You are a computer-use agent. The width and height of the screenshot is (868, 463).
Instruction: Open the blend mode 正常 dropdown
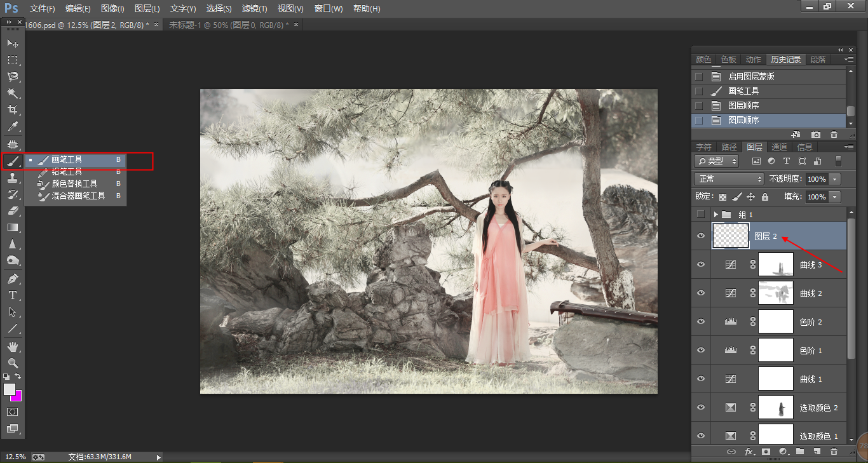click(729, 179)
